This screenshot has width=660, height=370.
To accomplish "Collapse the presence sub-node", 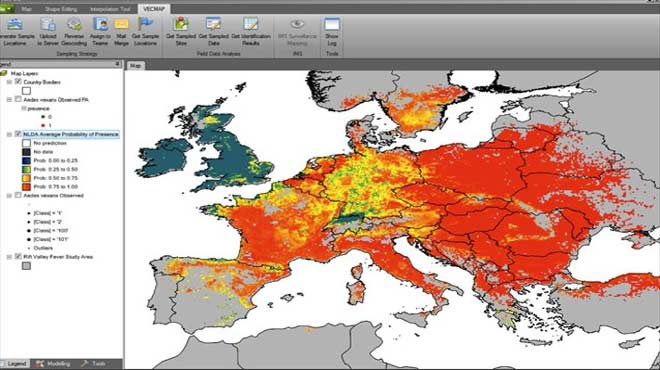I will click(24, 109).
